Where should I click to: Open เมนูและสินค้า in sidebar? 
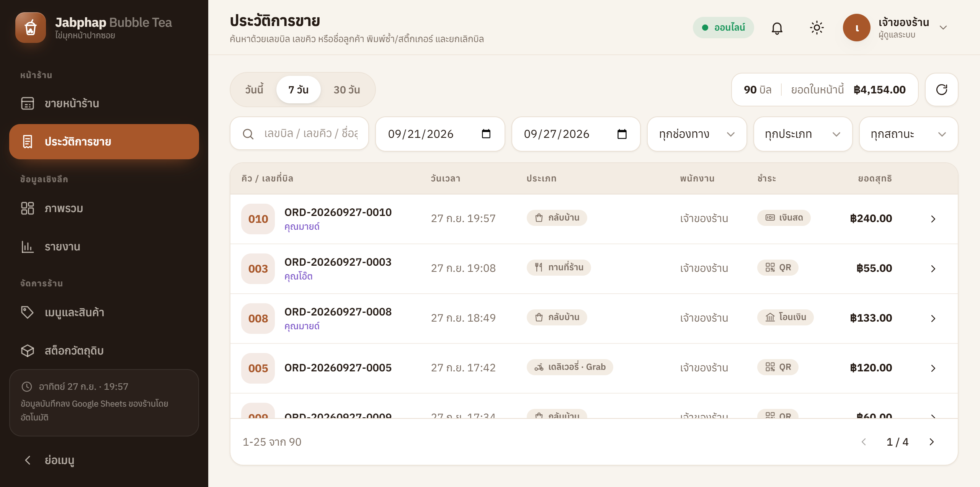tap(104, 312)
